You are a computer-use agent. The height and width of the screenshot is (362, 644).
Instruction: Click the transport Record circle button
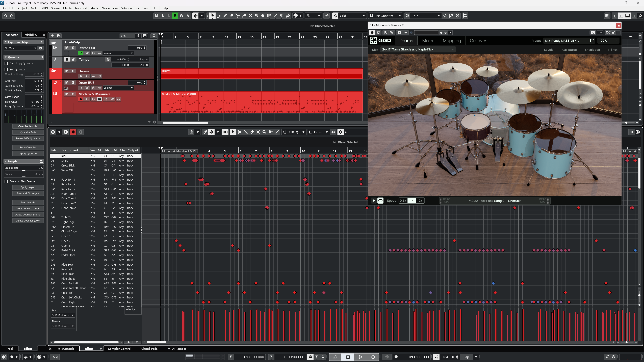(373, 357)
